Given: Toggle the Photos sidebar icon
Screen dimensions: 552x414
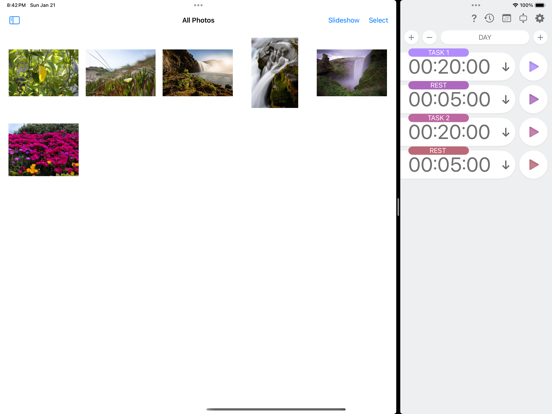Looking at the screenshot, I should [14, 20].
